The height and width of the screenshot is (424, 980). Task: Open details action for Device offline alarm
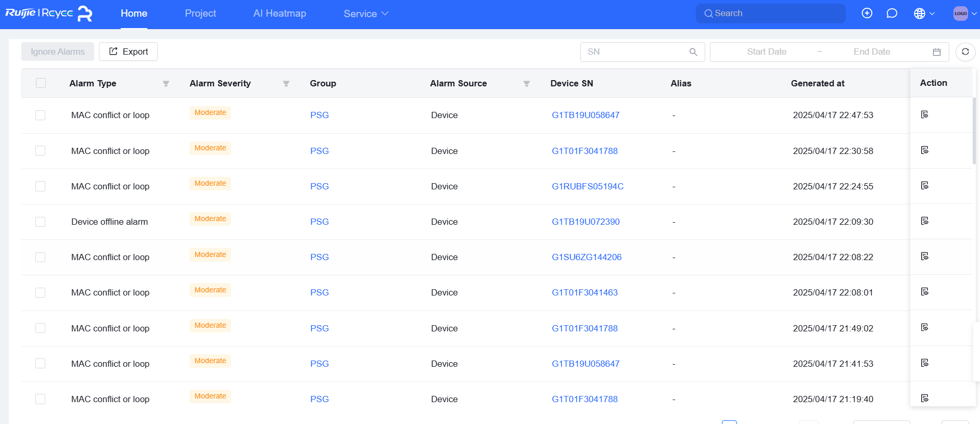[925, 221]
